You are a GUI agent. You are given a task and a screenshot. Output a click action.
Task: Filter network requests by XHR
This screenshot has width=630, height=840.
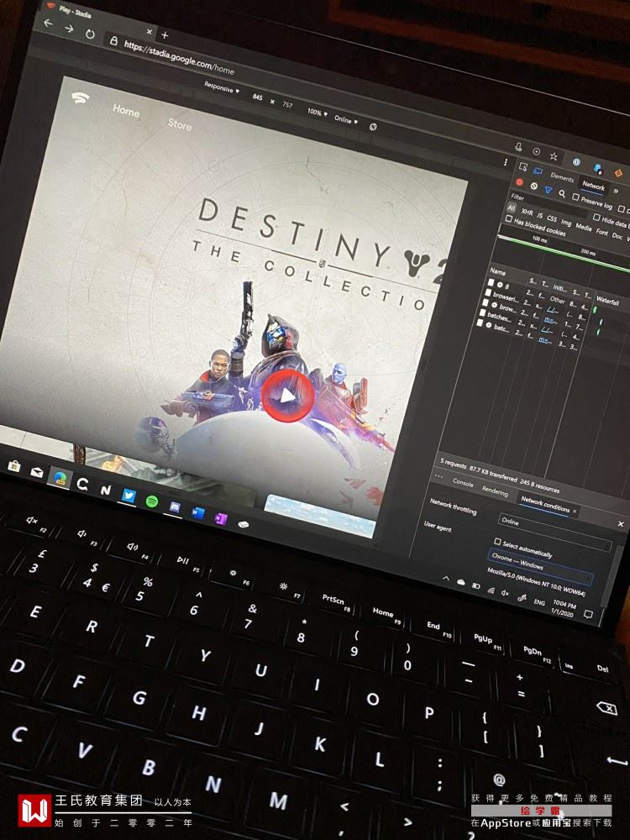tap(527, 213)
